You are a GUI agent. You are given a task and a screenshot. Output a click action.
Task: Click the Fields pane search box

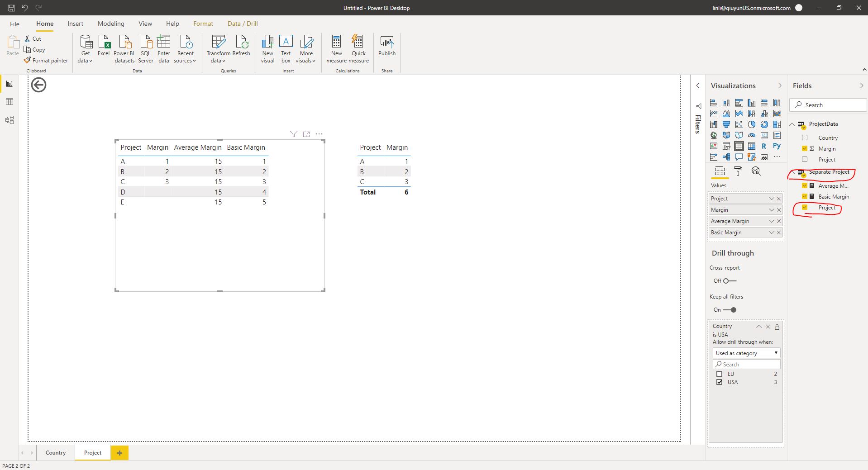828,105
